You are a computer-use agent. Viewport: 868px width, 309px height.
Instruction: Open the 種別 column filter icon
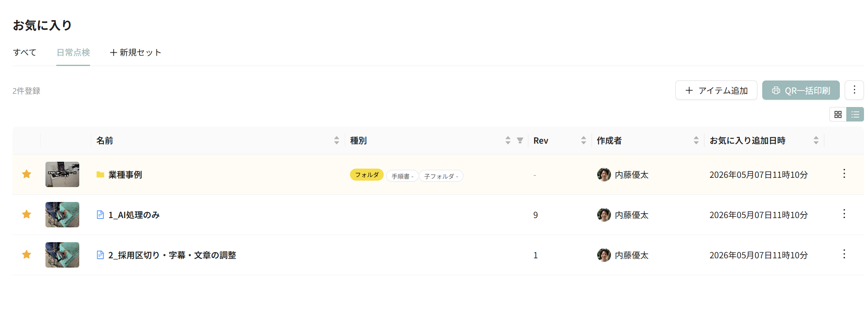coord(520,140)
